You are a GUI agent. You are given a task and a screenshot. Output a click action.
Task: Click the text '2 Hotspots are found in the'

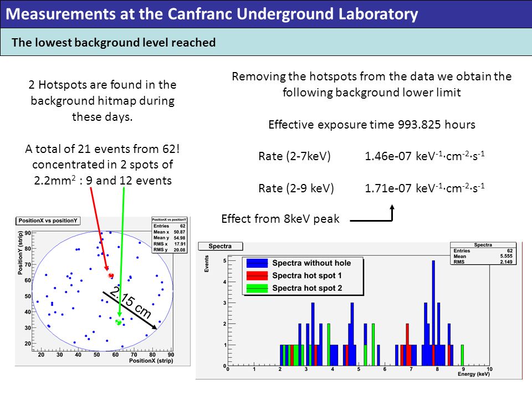[x=103, y=84]
